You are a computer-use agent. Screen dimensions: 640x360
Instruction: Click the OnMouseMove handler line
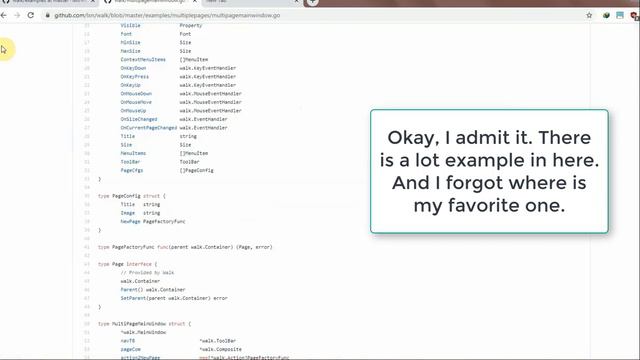point(181,102)
